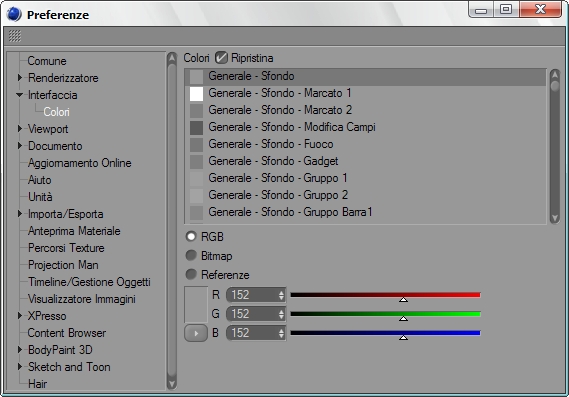
Task: Click the large color preview swatch
Action: (x=196, y=304)
